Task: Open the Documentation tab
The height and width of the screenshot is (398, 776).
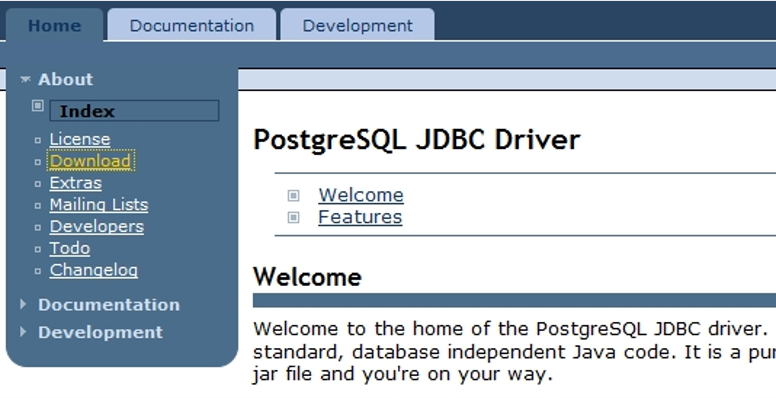Action: (192, 25)
